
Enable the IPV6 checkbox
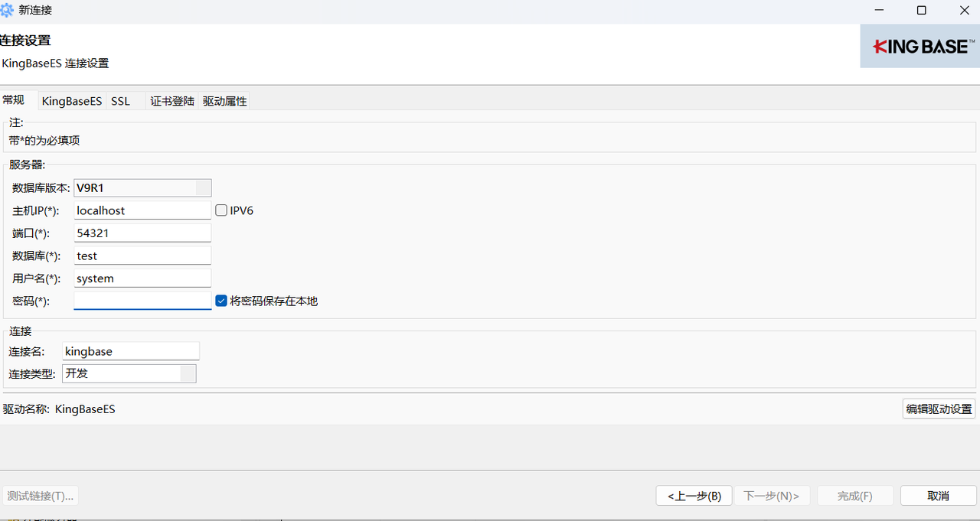[221, 210]
